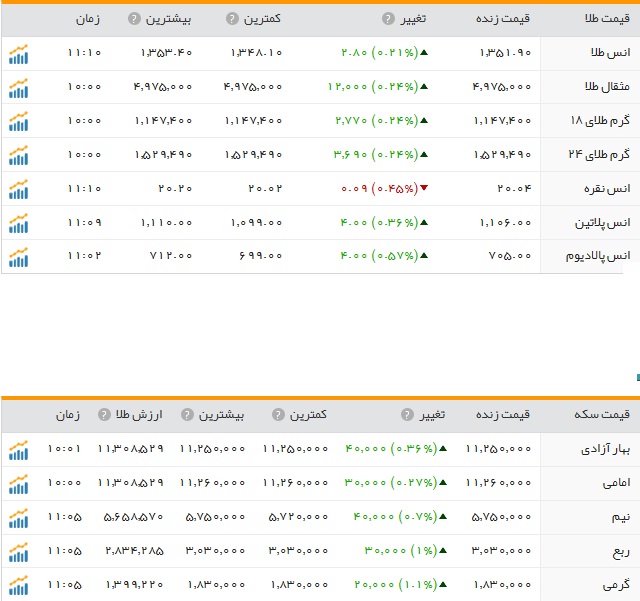
Task: Open the مثقال طلا item link
Action: 607,86
